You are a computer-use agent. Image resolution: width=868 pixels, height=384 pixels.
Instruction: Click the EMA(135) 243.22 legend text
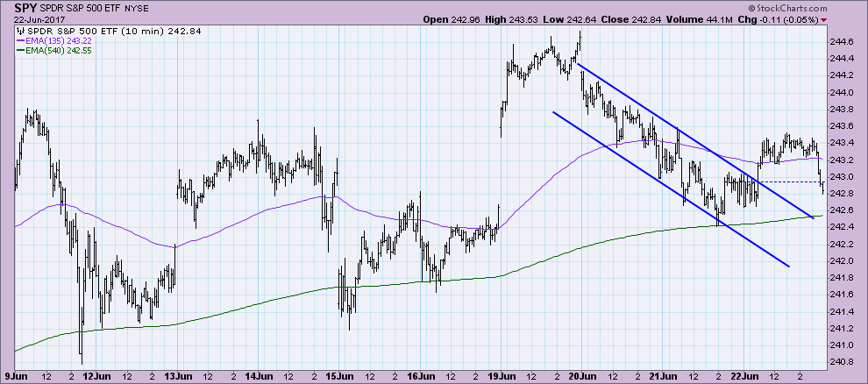(59, 41)
